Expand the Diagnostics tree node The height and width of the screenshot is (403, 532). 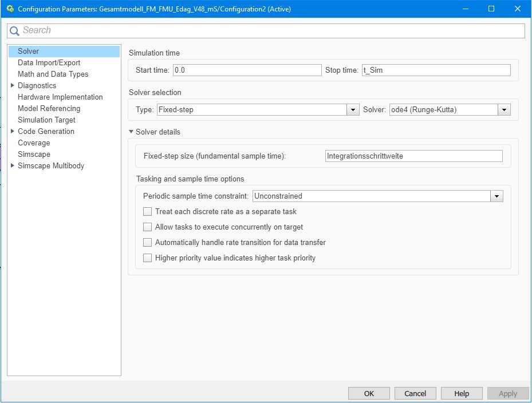[13, 86]
